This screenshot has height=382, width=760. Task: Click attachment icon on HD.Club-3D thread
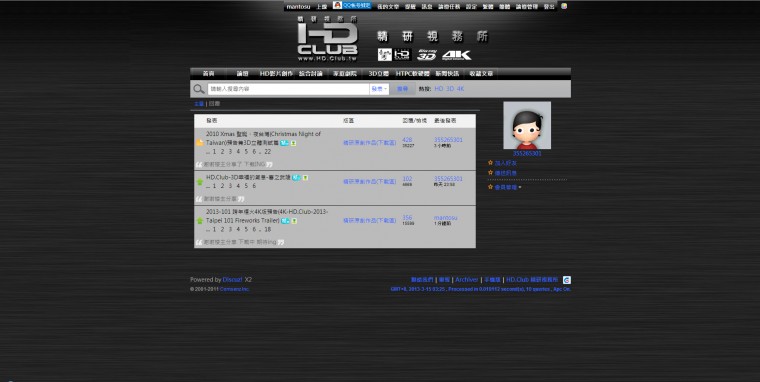305,178
